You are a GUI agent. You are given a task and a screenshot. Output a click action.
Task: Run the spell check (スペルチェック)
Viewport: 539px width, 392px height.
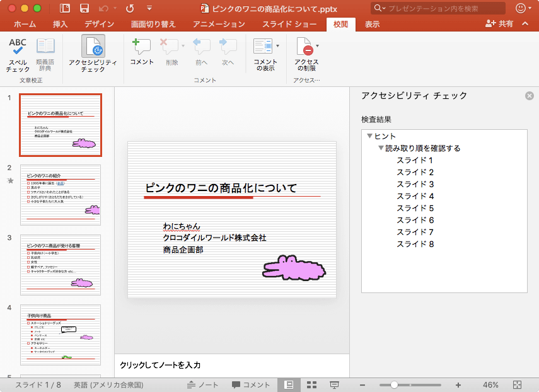coord(18,54)
